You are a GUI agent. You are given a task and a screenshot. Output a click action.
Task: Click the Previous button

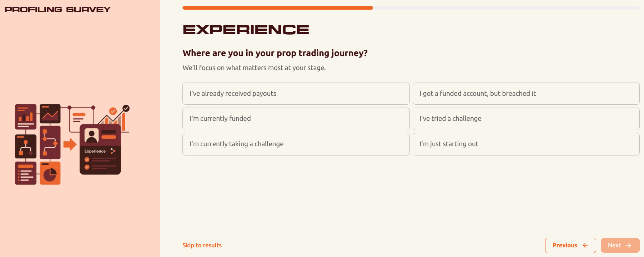click(x=570, y=245)
